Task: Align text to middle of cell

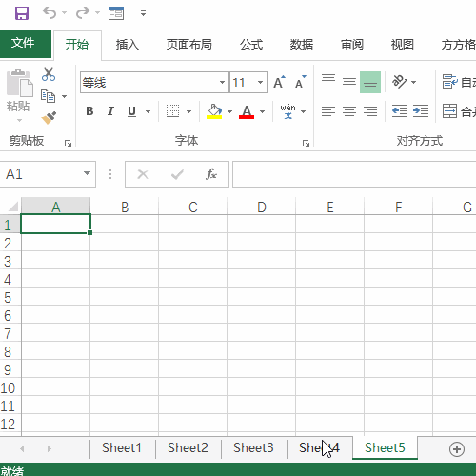Action: click(349, 82)
